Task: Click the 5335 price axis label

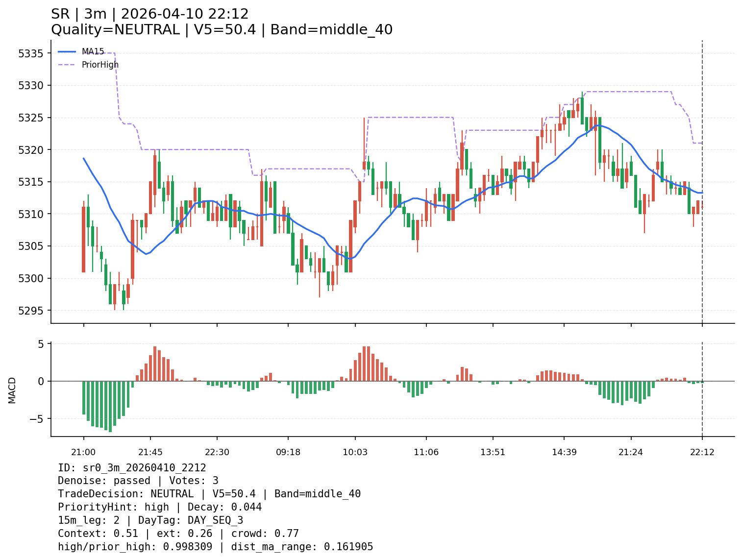Action: coord(31,53)
